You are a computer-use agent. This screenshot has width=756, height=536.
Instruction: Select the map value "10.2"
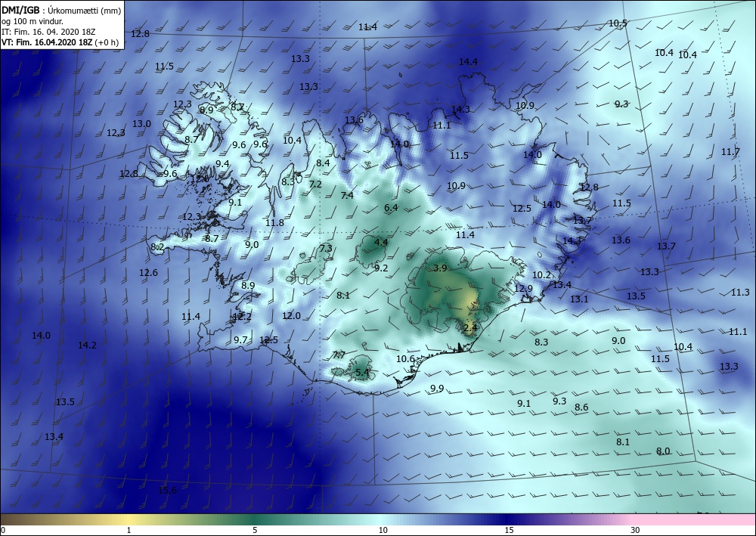tap(541, 274)
